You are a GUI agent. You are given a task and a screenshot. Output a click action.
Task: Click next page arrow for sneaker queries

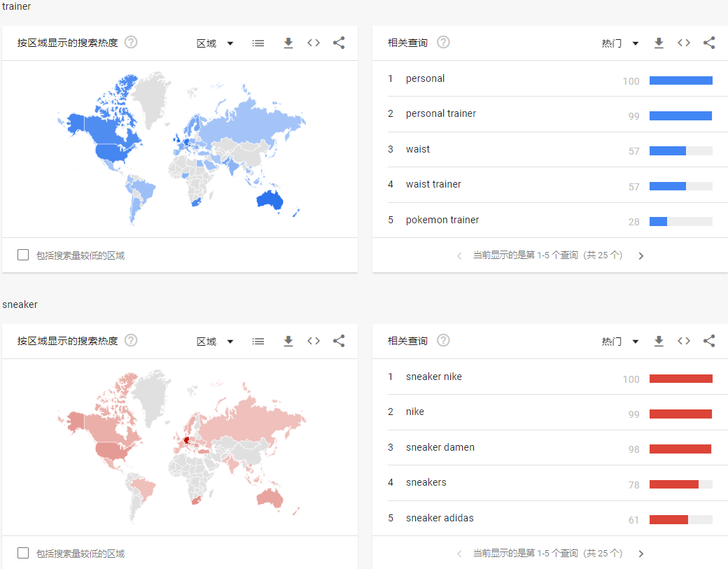[x=640, y=553]
